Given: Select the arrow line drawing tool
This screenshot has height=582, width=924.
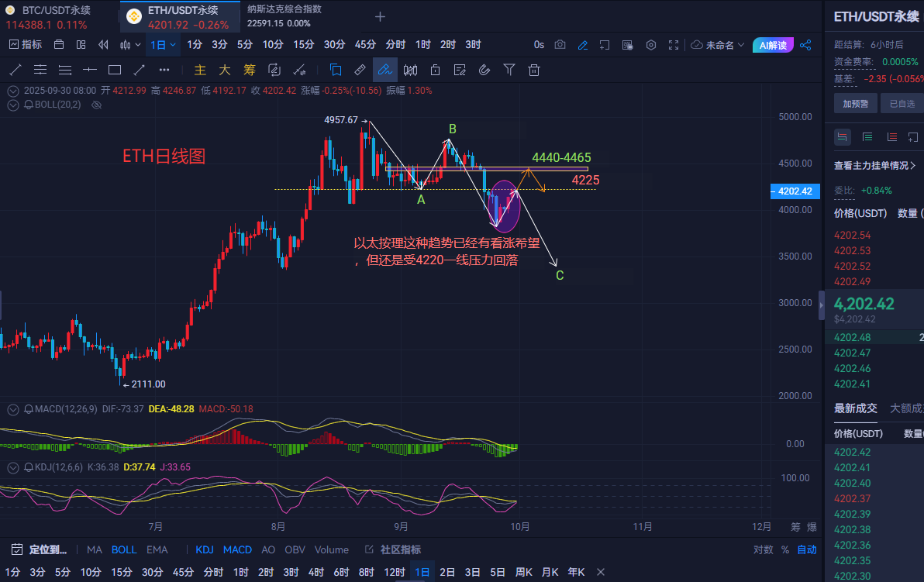Looking at the screenshot, I should (139, 70).
